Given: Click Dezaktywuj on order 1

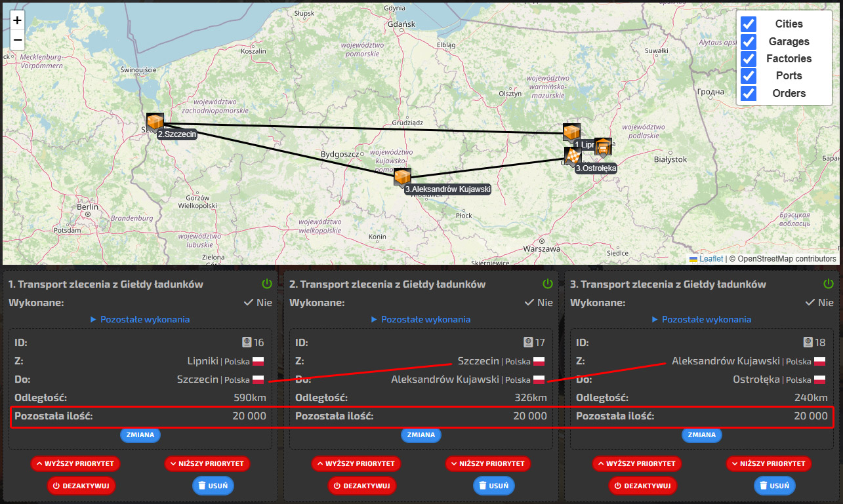Looking at the screenshot, I should point(81,486).
